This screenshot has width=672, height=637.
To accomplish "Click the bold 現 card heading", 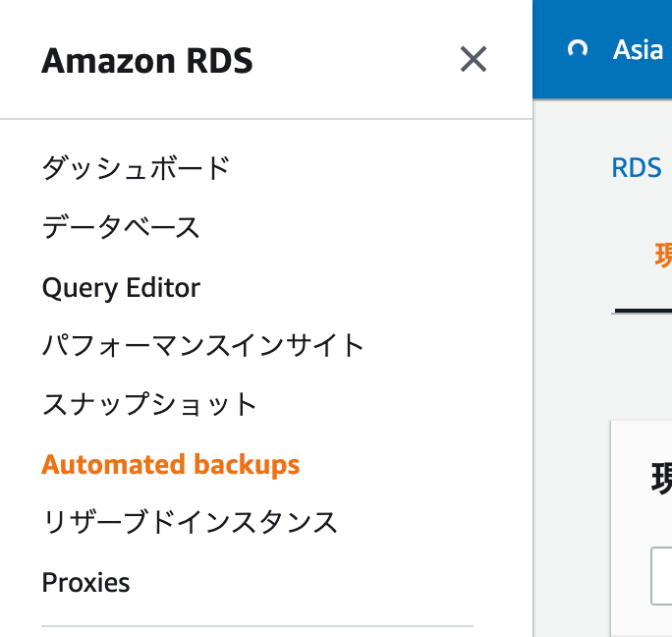I will (x=661, y=479).
